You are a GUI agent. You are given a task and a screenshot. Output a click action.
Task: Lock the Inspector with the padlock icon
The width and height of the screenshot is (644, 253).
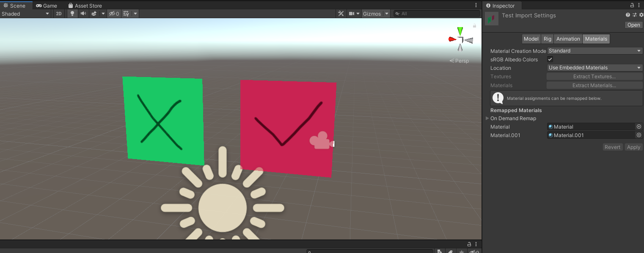(x=632, y=5)
